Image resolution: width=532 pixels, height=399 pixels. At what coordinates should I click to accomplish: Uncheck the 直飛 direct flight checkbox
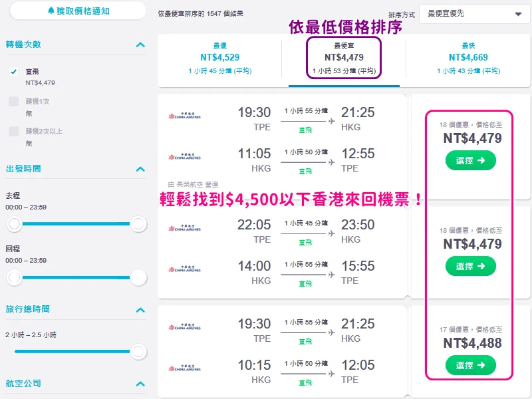[14, 72]
